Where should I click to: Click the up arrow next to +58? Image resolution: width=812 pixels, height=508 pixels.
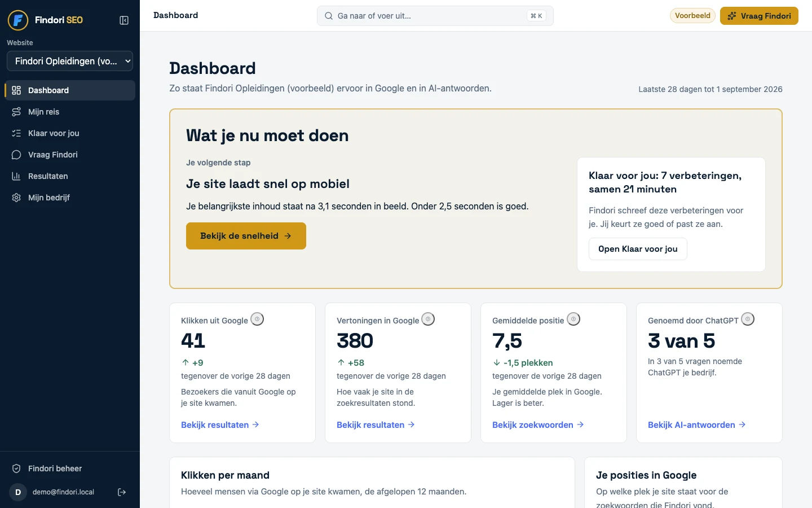[x=341, y=362]
